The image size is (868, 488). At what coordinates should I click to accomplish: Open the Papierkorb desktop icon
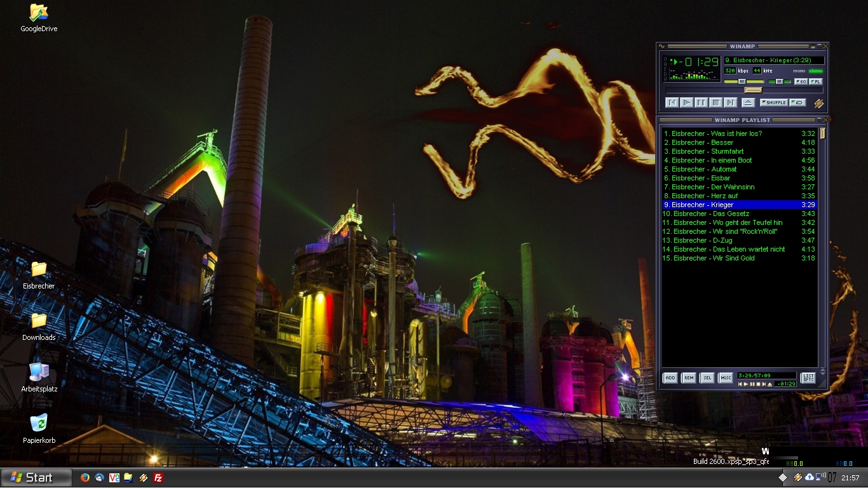click(x=39, y=424)
